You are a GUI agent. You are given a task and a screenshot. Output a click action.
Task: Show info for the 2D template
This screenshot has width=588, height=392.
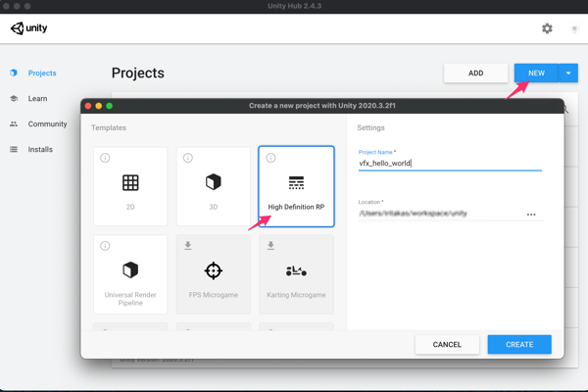tap(105, 158)
